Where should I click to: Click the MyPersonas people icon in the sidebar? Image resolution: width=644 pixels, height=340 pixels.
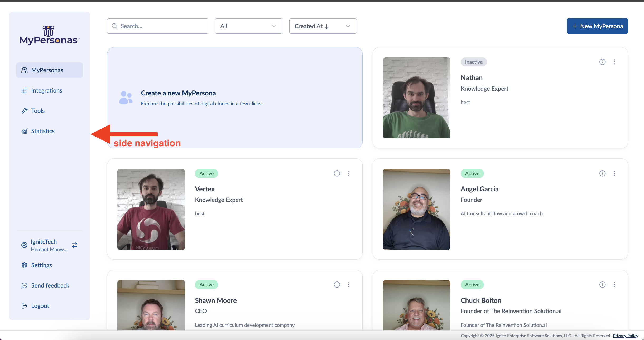pyautogui.click(x=24, y=70)
